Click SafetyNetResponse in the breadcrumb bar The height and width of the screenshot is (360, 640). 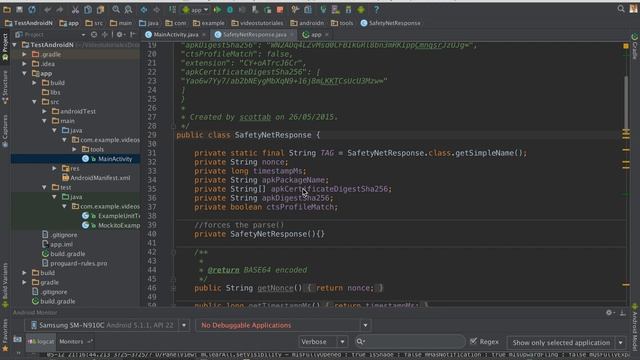[391, 23]
